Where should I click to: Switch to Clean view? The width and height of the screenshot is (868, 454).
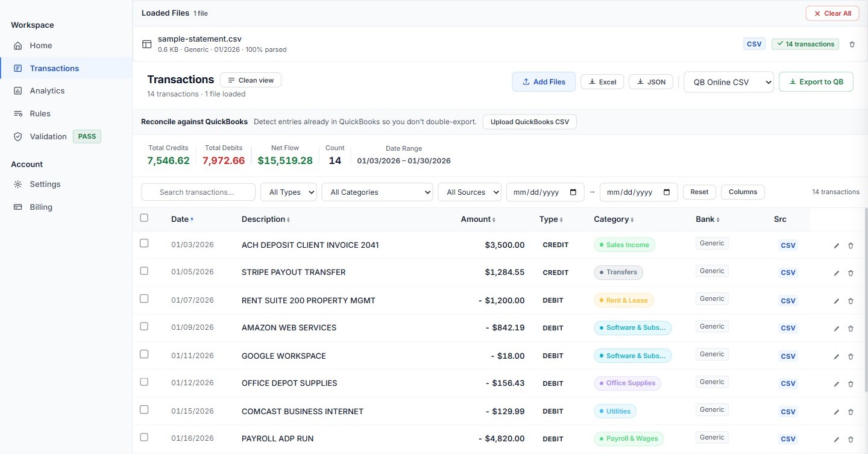tap(251, 80)
